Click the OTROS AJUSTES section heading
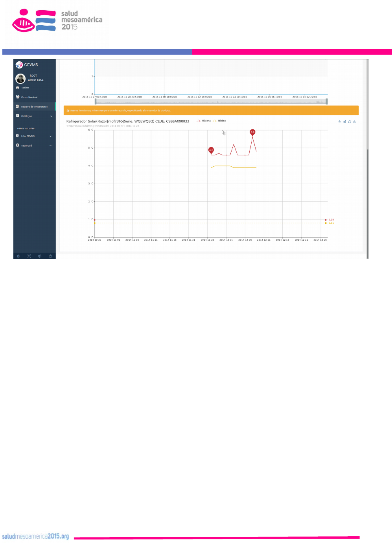392x543 pixels. (x=26, y=129)
